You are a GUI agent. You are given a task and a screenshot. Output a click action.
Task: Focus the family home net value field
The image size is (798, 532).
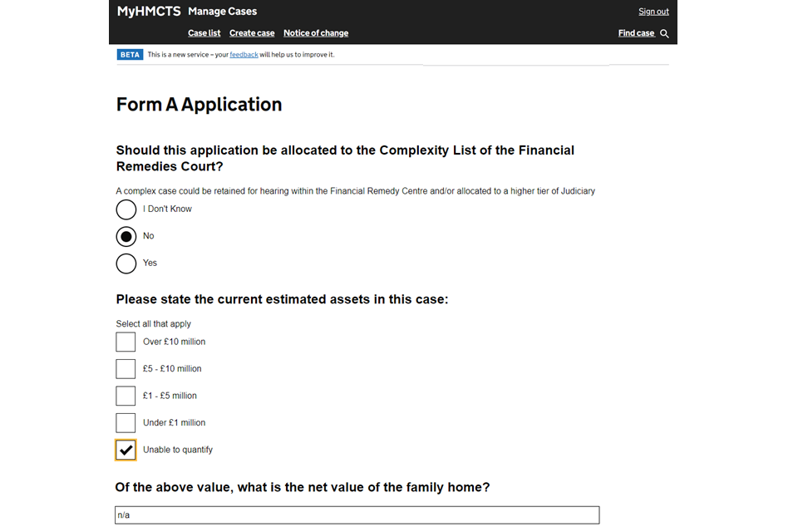click(x=357, y=515)
